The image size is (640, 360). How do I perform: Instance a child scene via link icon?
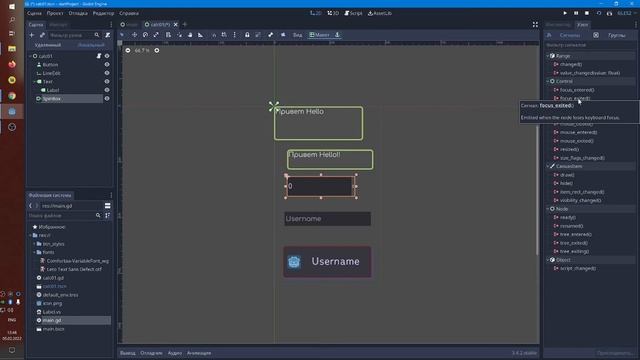tap(42, 35)
